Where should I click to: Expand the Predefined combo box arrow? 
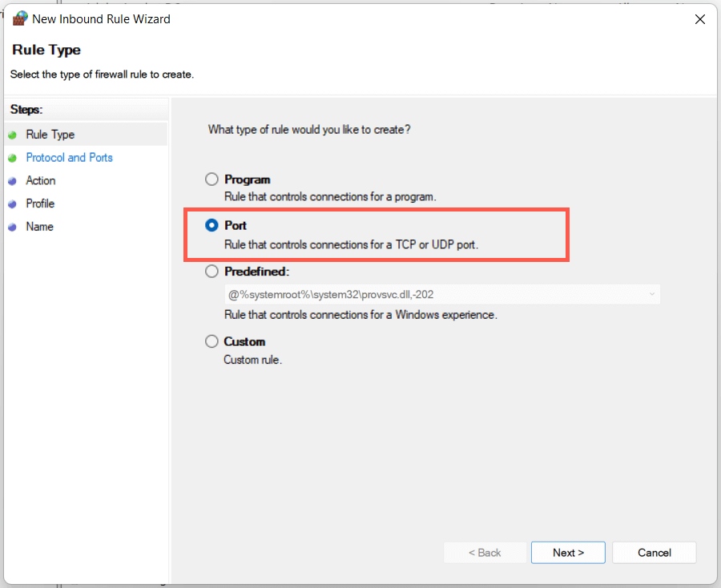pos(651,294)
